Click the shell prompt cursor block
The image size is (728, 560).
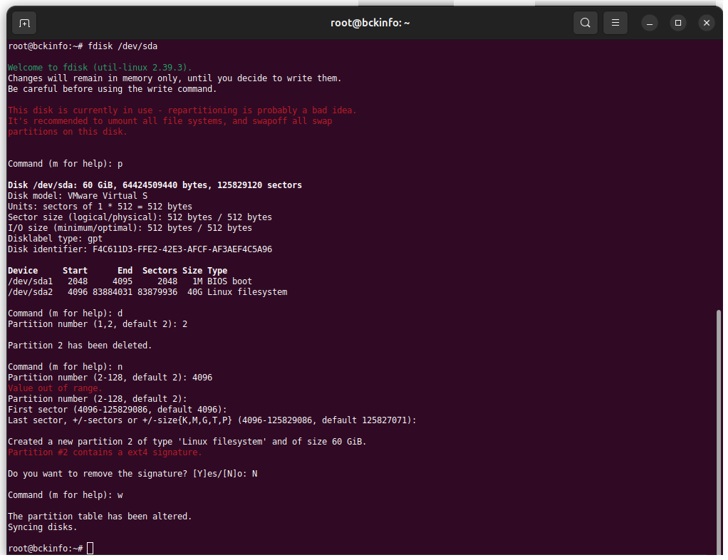90,549
